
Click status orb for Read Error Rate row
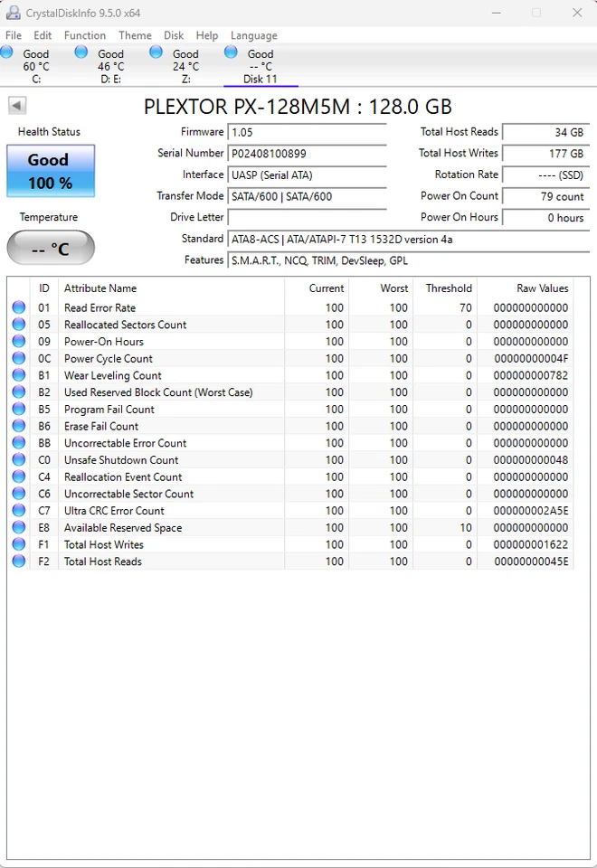tap(19, 307)
